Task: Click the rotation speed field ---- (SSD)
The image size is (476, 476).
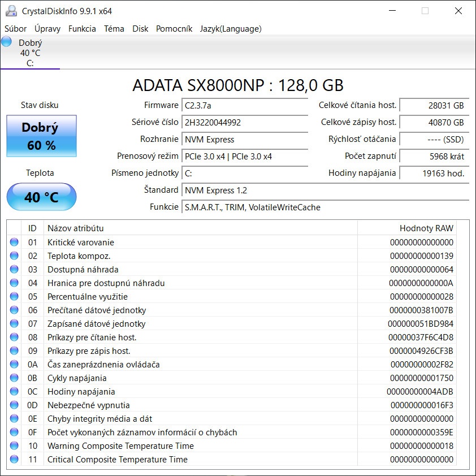Action: coord(434,140)
